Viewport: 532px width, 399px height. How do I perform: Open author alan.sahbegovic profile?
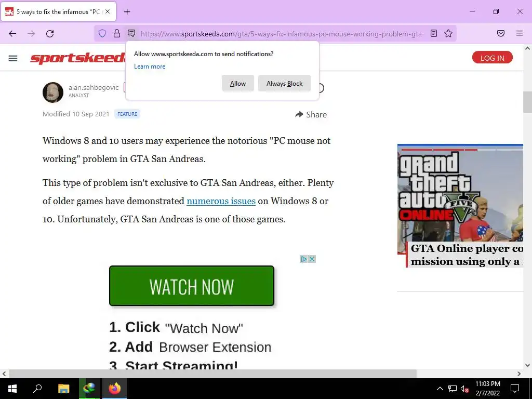(94, 87)
